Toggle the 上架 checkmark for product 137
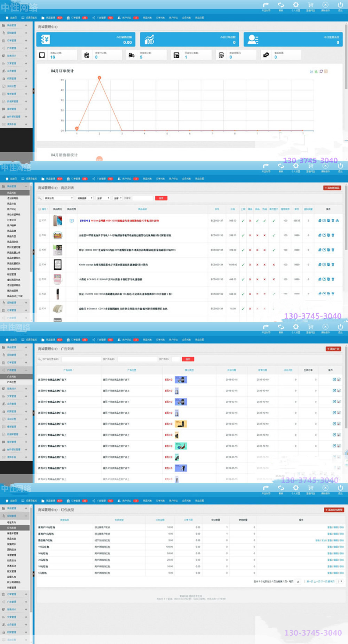This screenshot has width=348, height=644. click(x=243, y=221)
